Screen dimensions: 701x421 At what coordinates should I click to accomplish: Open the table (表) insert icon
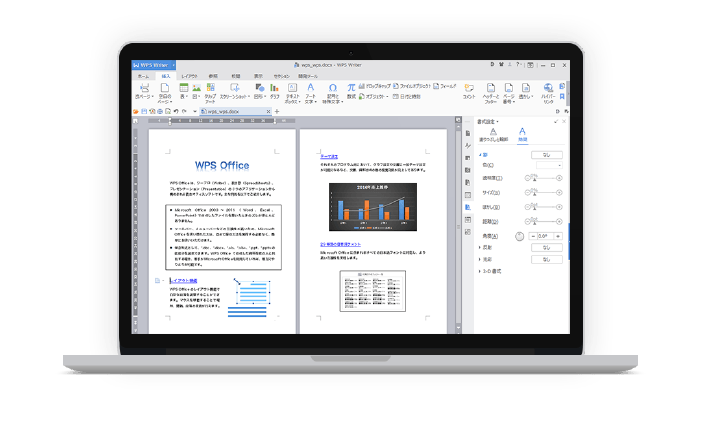click(x=183, y=88)
